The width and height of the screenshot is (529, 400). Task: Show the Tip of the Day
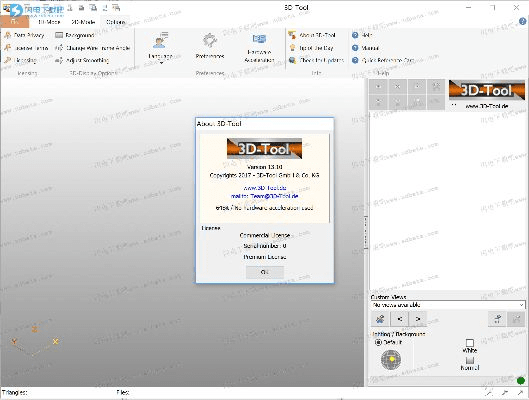click(x=311, y=48)
